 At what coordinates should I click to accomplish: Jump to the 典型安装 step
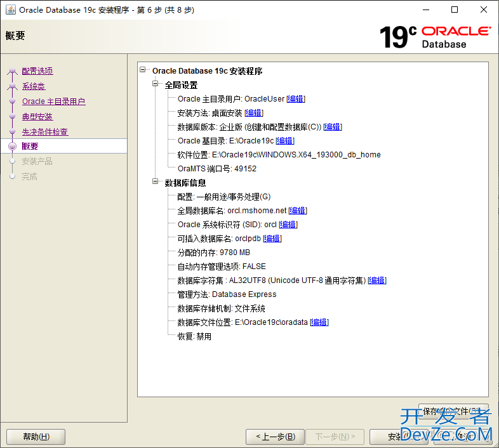(x=37, y=117)
